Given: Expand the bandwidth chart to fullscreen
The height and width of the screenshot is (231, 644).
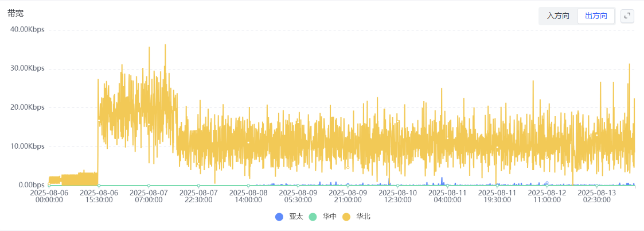Looking at the screenshot, I should (627, 16).
